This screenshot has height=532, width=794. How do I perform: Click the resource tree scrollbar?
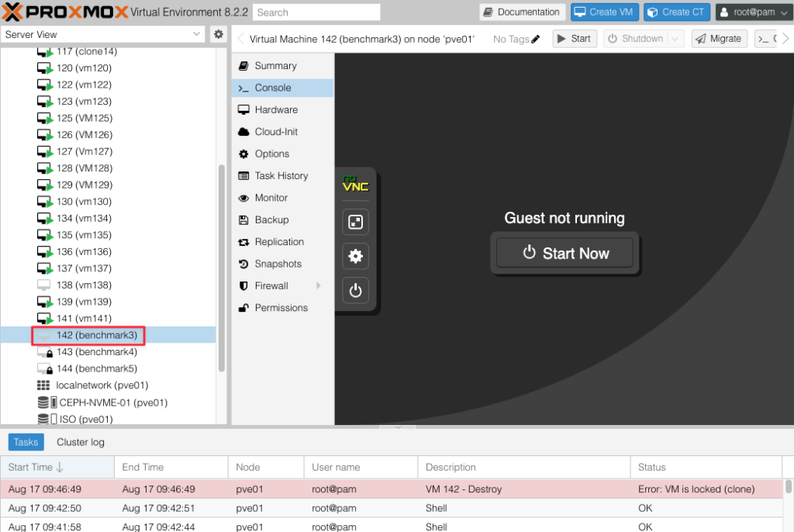coord(221,268)
